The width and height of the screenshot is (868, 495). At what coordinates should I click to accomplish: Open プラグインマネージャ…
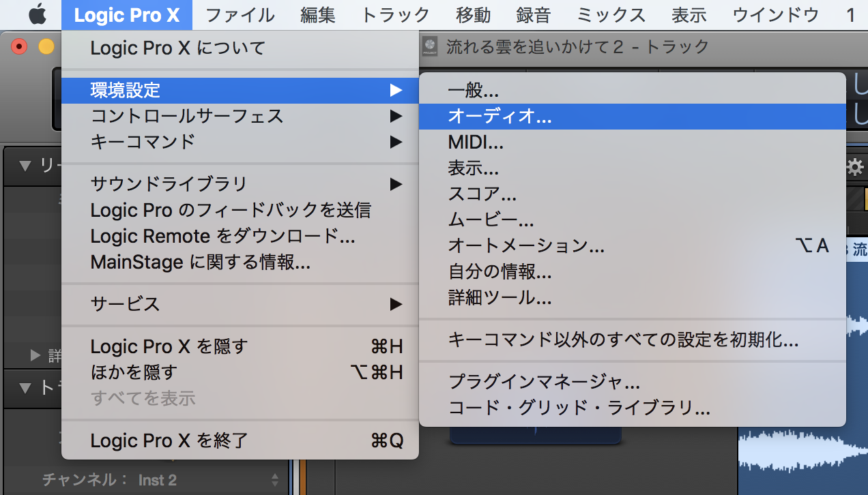point(632,382)
